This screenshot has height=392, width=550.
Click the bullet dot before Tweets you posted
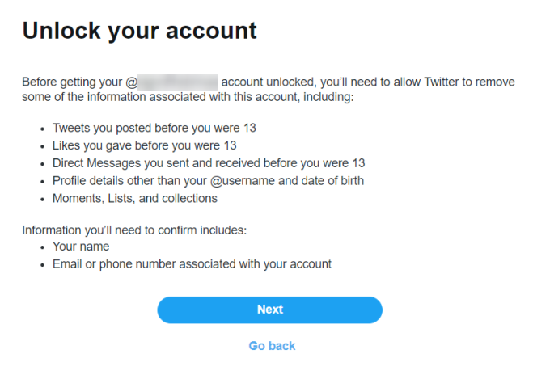(42, 129)
